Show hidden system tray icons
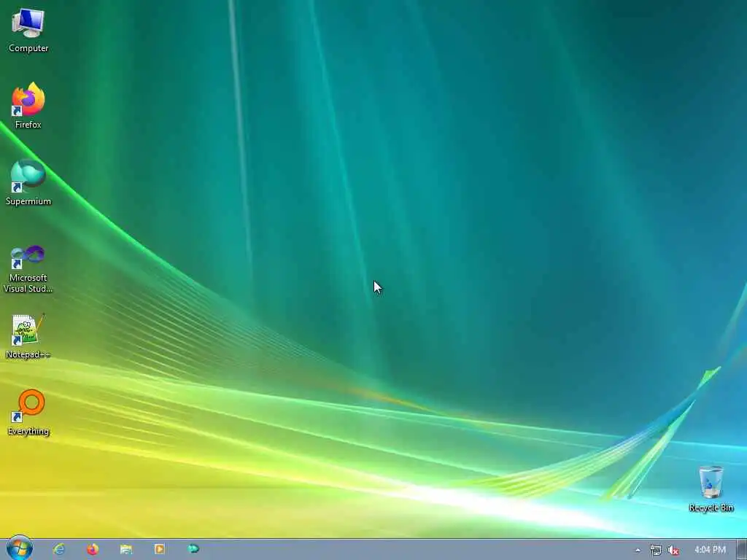 pos(638,551)
